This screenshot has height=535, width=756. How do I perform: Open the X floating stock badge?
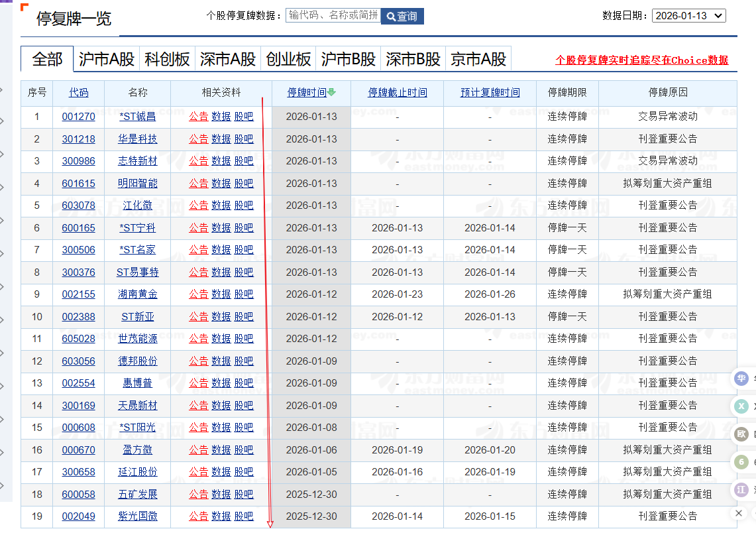coord(741,406)
